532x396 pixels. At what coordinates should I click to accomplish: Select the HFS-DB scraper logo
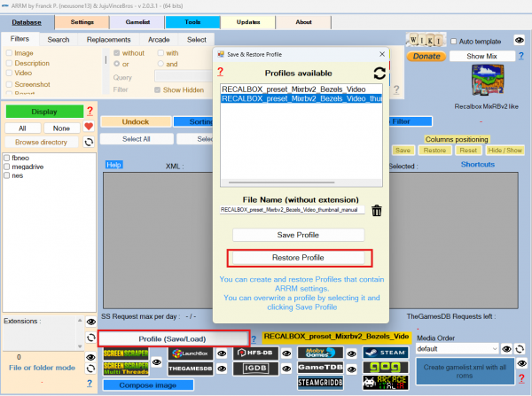coord(254,352)
